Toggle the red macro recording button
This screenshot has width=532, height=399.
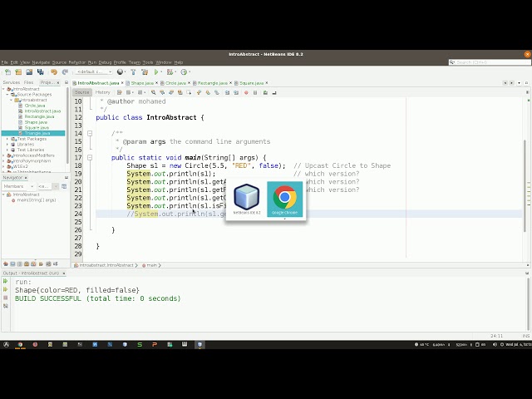246,92
